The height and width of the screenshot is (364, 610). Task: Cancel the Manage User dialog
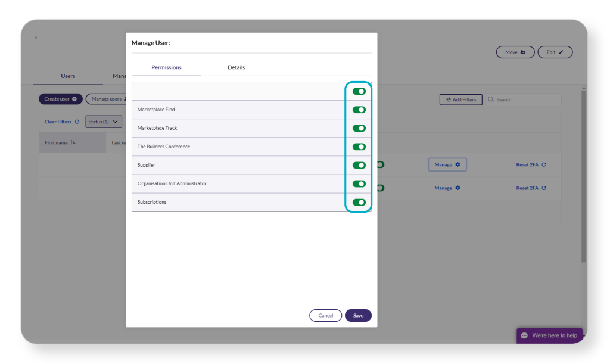[x=326, y=315]
